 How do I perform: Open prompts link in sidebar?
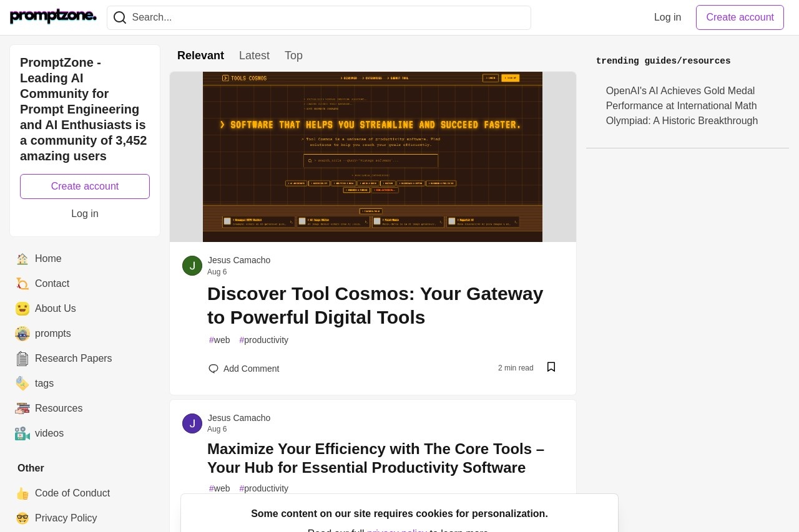[85, 334]
